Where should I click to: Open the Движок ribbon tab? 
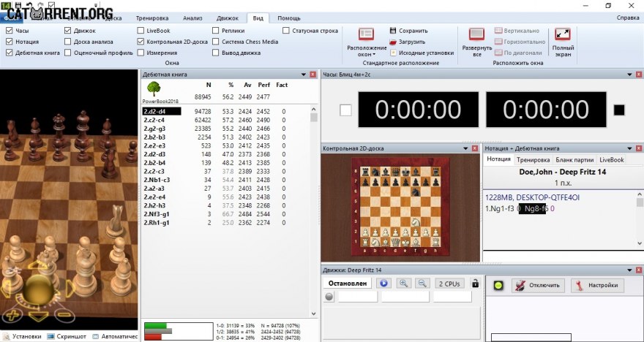pyautogui.click(x=228, y=18)
